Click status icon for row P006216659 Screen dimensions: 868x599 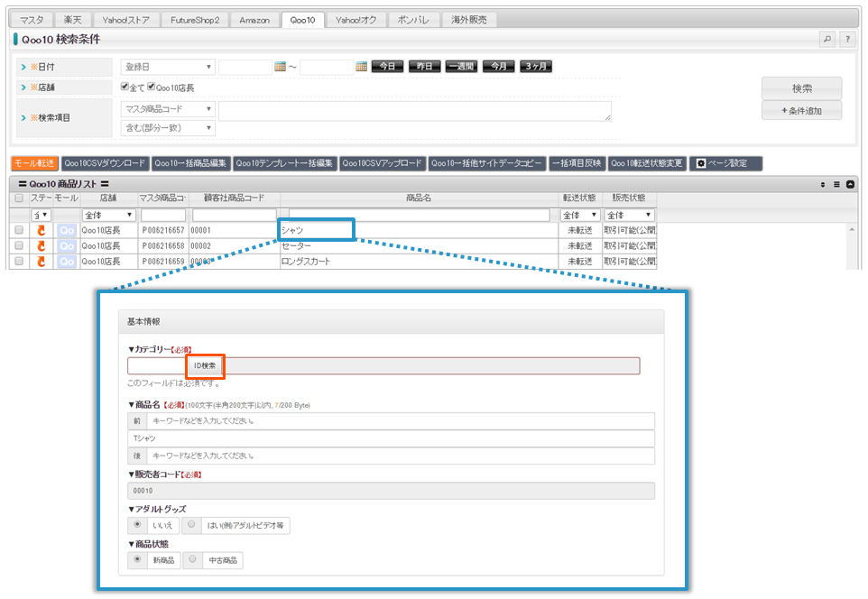click(x=41, y=262)
